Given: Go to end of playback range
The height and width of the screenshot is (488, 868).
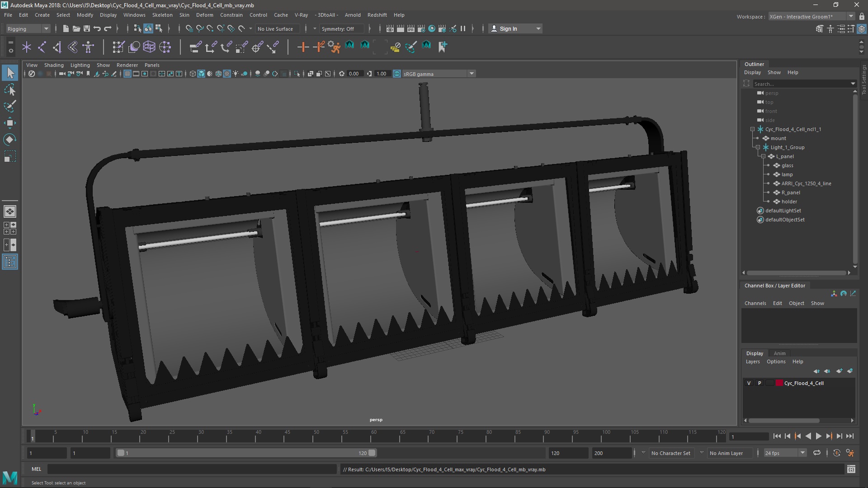Looking at the screenshot, I should [850, 436].
